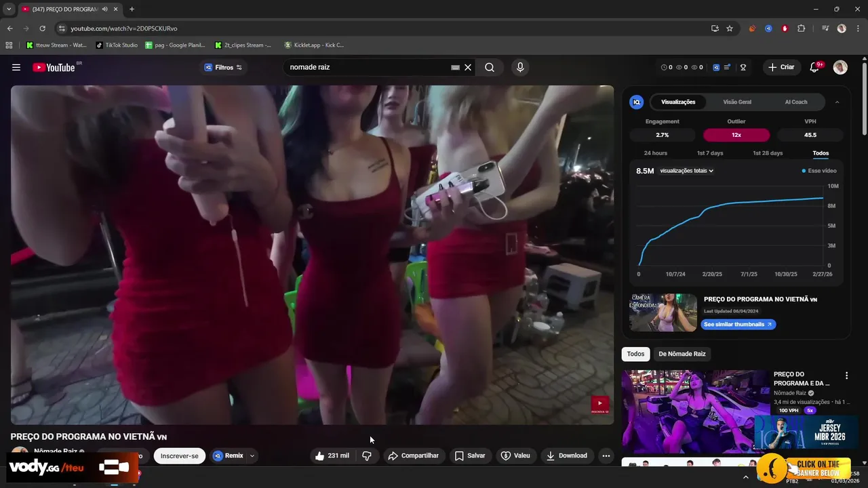Open the TikTok Studio bookmark
The width and height of the screenshot is (868, 488).
117,45
